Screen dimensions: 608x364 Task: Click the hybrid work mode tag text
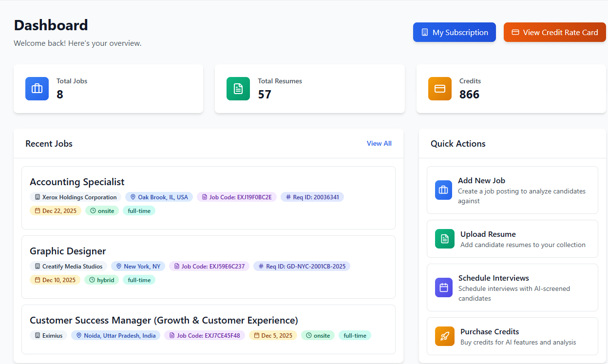(105, 280)
